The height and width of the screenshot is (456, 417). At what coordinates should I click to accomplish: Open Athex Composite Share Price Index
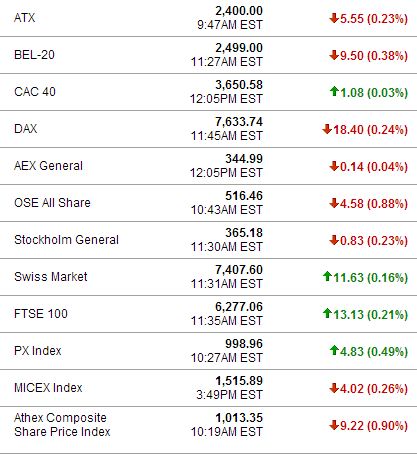pos(62,425)
